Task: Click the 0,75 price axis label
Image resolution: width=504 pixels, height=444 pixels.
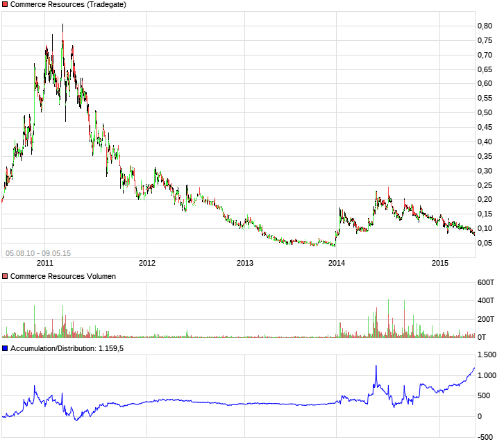Action: click(485, 40)
